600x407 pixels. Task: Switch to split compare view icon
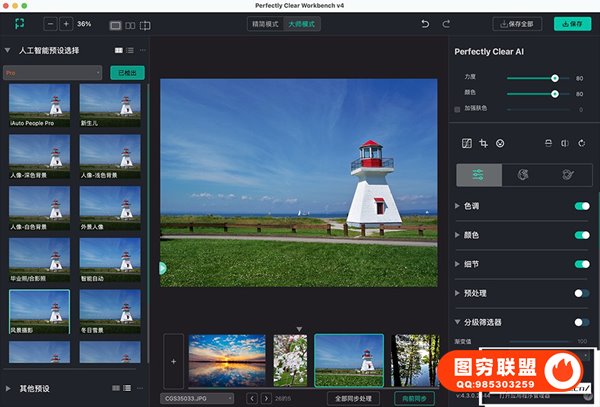click(145, 24)
